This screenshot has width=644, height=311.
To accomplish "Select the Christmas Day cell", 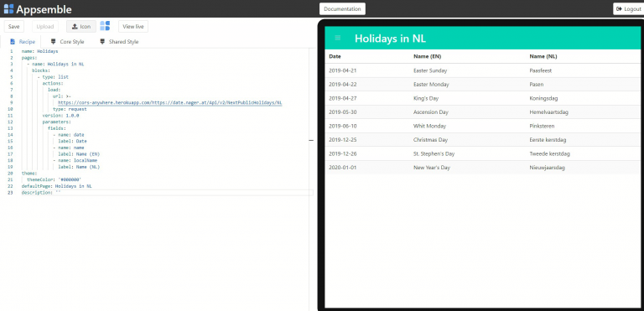I will point(430,140).
